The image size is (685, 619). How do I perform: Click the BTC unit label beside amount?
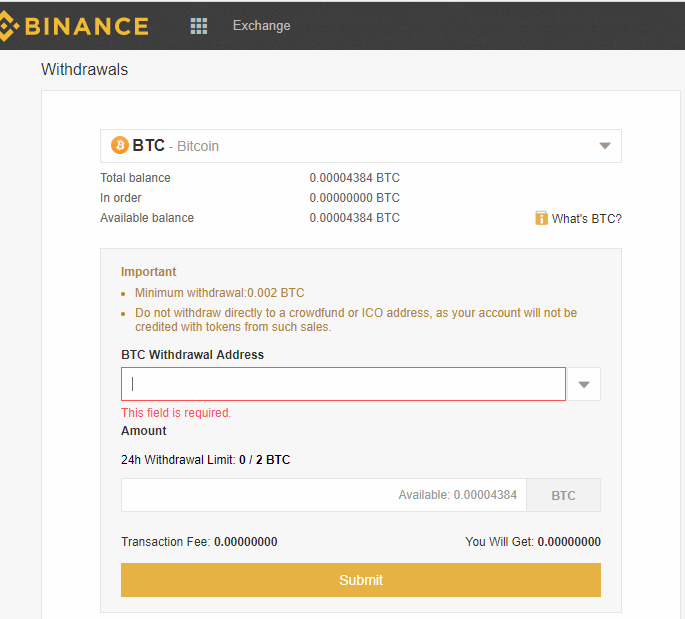click(564, 495)
